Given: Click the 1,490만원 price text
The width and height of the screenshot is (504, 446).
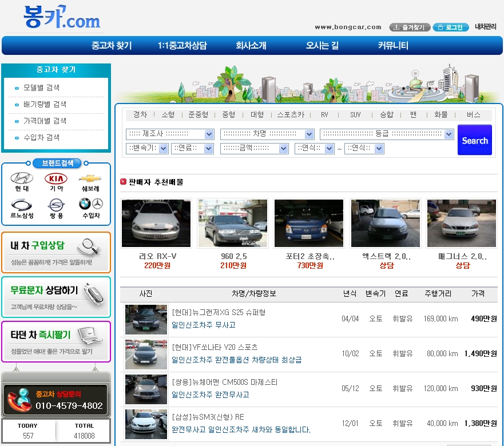Looking at the screenshot, I should coord(481,354).
